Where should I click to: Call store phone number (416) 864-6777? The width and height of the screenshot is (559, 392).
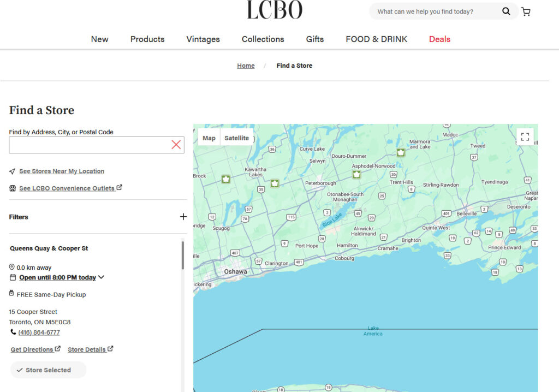pyautogui.click(x=39, y=332)
